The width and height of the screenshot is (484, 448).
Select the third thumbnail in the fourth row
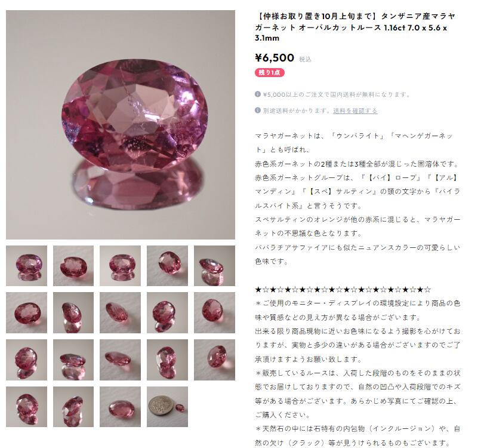120,407
